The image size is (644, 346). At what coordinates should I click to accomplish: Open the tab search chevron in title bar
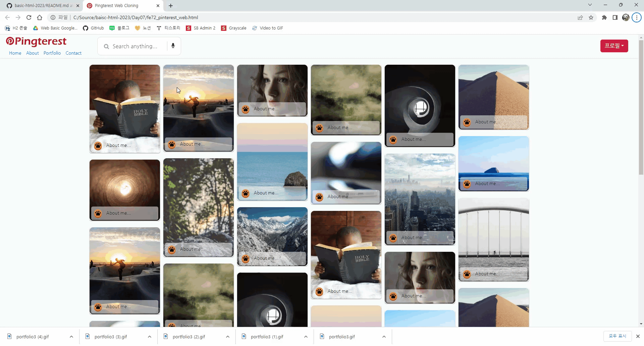pos(590,5)
